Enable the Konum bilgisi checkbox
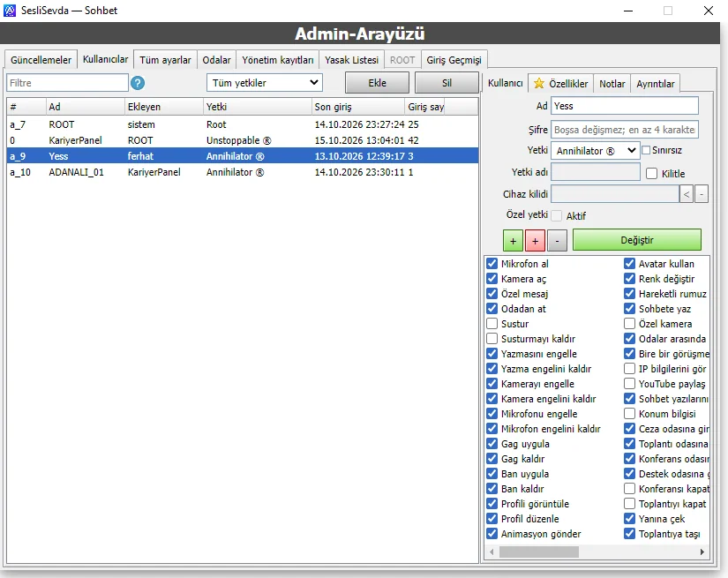728x578 pixels. [x=629, y=413]
